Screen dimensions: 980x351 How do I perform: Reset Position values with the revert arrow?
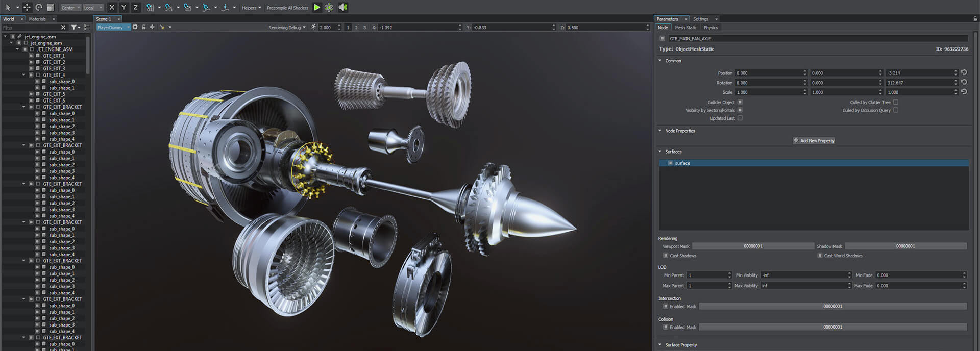[x=964, y=72]
